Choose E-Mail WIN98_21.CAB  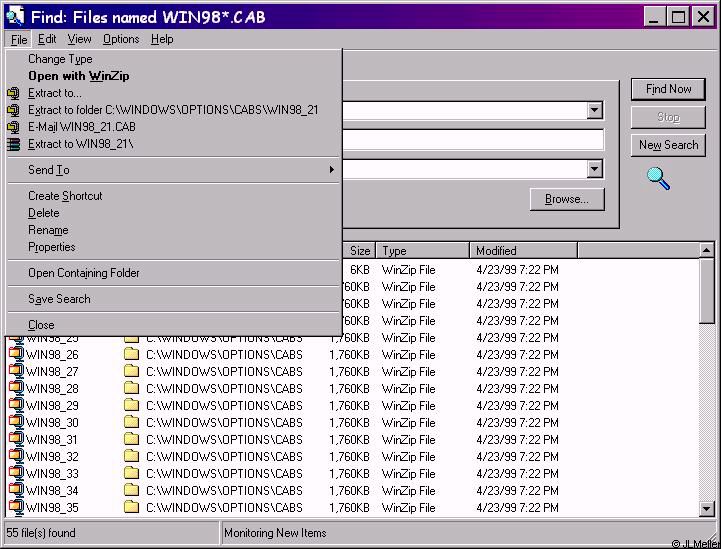pos(174,127)
